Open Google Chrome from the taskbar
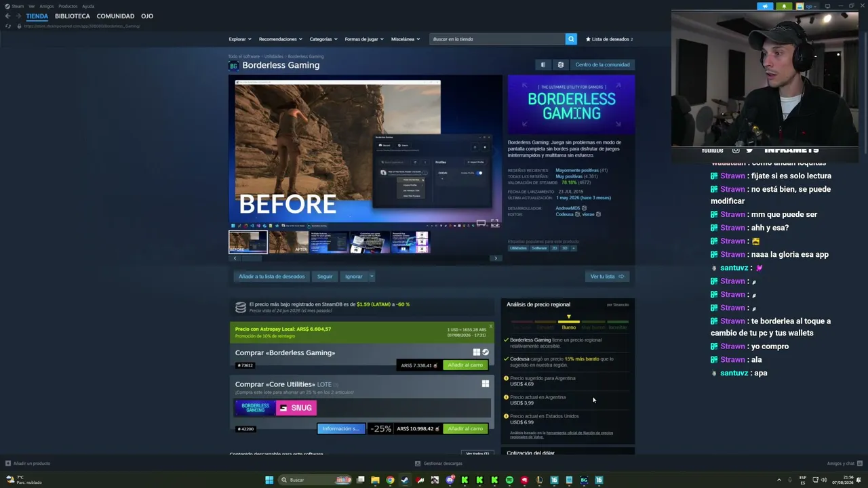This screenshot has height=488, width=868. (x=390, y=480)
